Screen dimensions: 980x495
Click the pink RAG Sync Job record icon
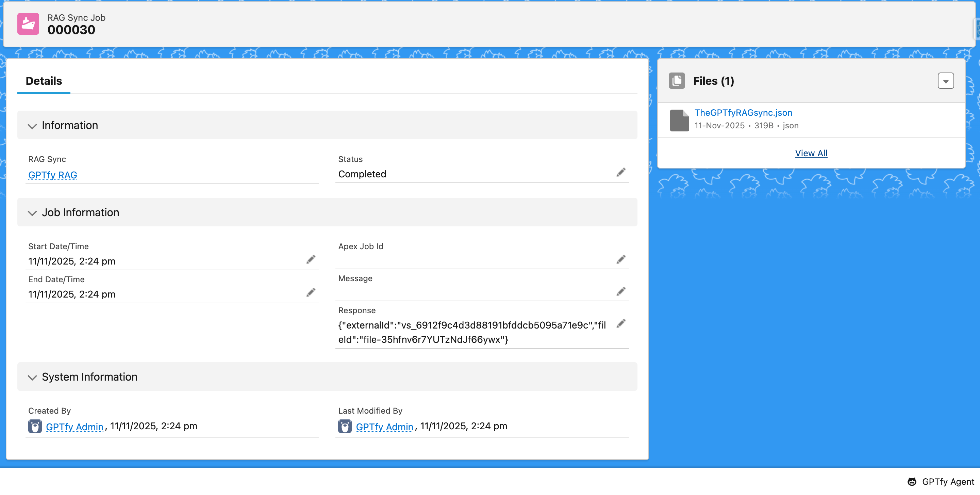click(x=28, y=23)
